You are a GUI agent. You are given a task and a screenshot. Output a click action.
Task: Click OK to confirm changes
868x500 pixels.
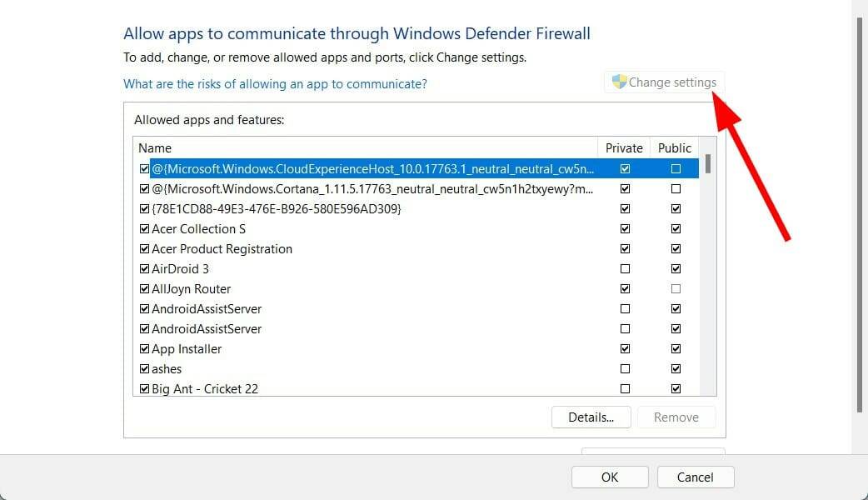[x=609, y=477]
